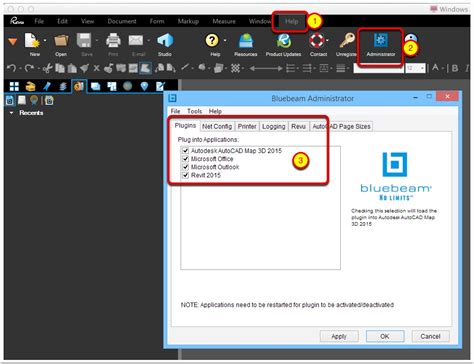The width and height of the screenshot is (474, 364).
Task: Click the Unregister key icon
Action: click(x=347, y=41)
